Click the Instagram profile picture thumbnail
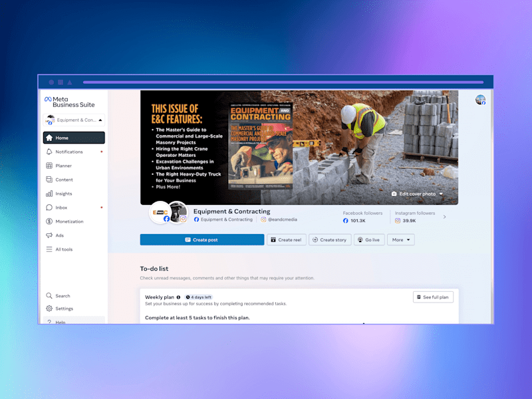This screenshot has width=532, height=399. point(178,211)
